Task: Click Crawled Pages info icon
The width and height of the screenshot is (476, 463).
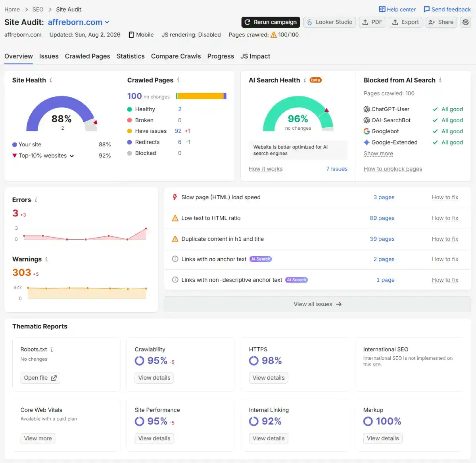Action: pyautogui.click(x=178, y=80)
